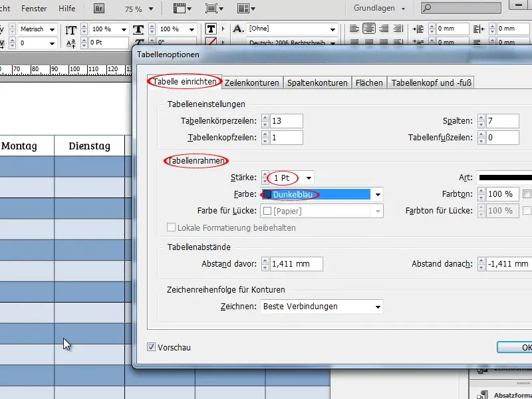Switch to Tabellenkopf und -fuß tab
Viewport: 532px width, 399px height.
(431, 82)
